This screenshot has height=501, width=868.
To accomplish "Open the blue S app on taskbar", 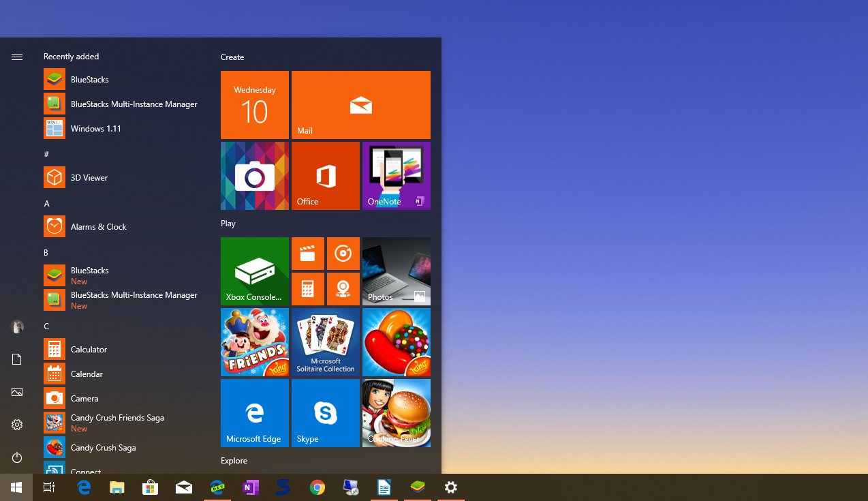I will (x=284, y=487).
